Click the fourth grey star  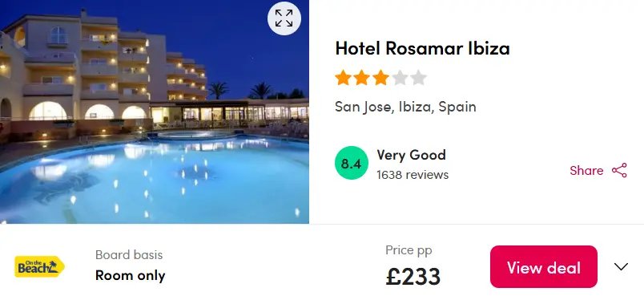pos(400,78)
